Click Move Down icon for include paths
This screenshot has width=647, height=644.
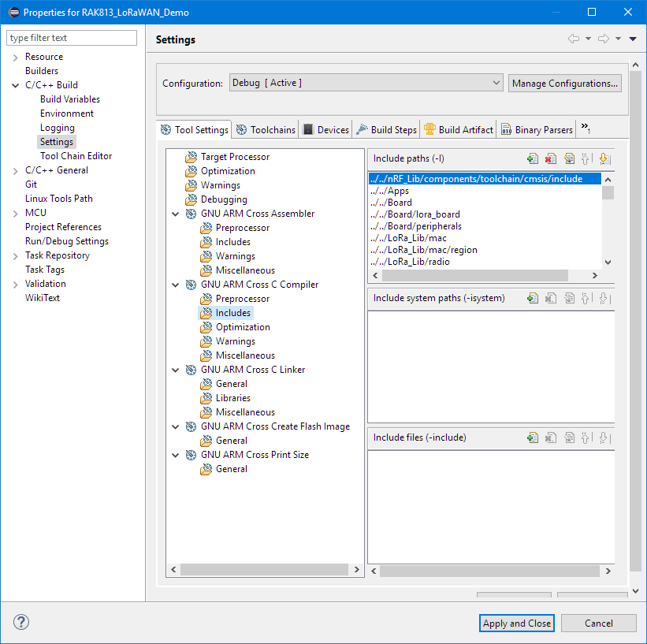click(604, 158)
